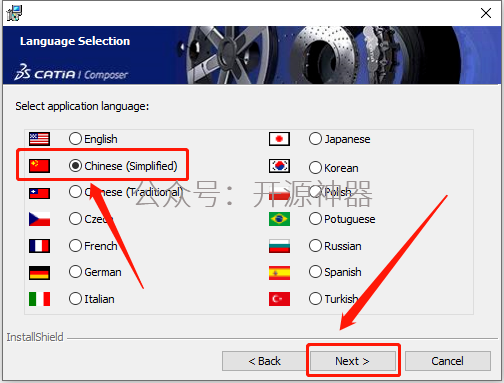Click the United States flag icon
This screenshot has width=504, height=383.
[39, 139]
